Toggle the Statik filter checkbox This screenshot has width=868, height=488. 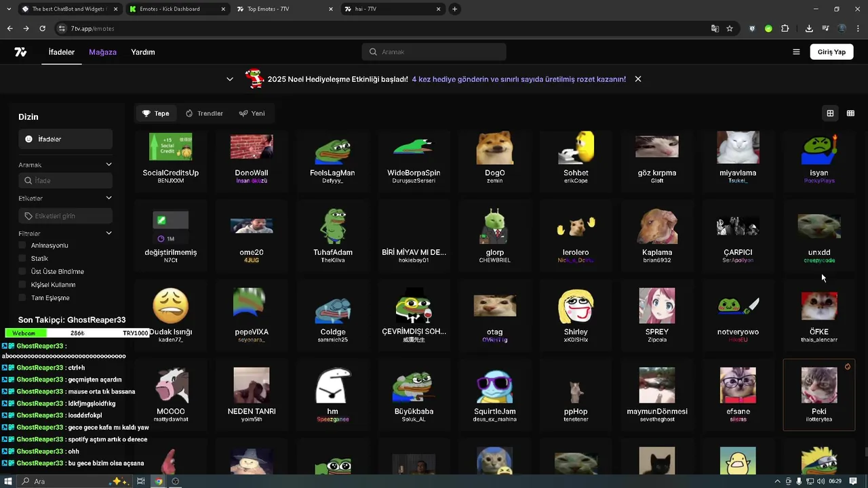point(22,258)
